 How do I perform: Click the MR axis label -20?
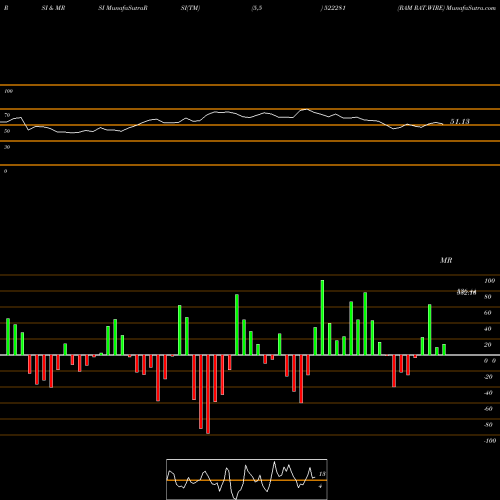pyautogui.click(x=488, y=377)
